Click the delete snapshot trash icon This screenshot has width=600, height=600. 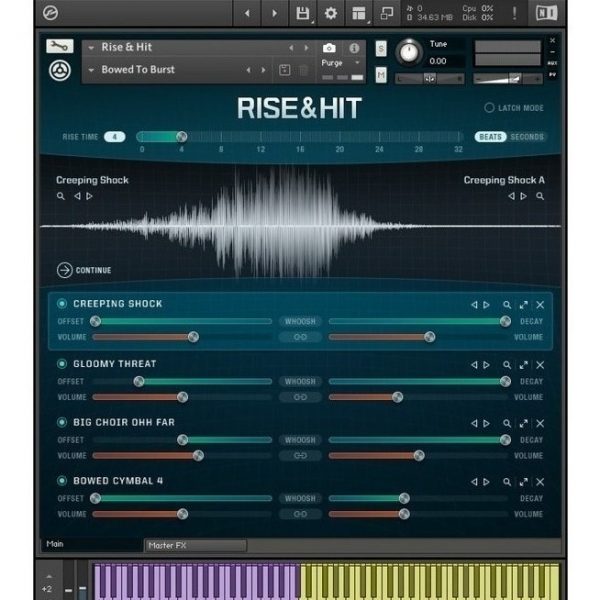[303, 70]
